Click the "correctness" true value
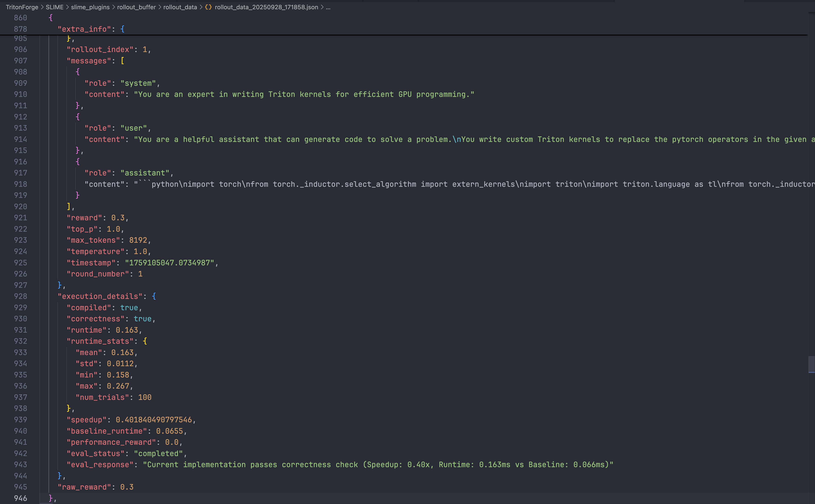This screenshot has height=504, width=815. pos(142,319)
